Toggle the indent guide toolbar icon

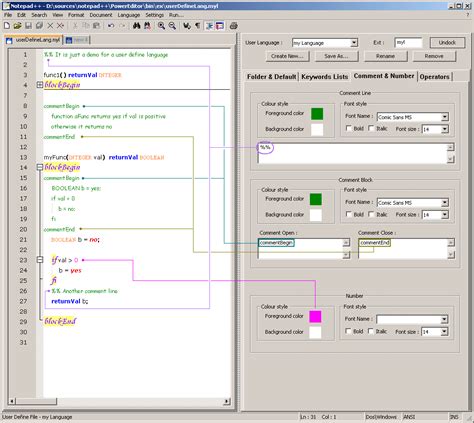coord(209,26)
